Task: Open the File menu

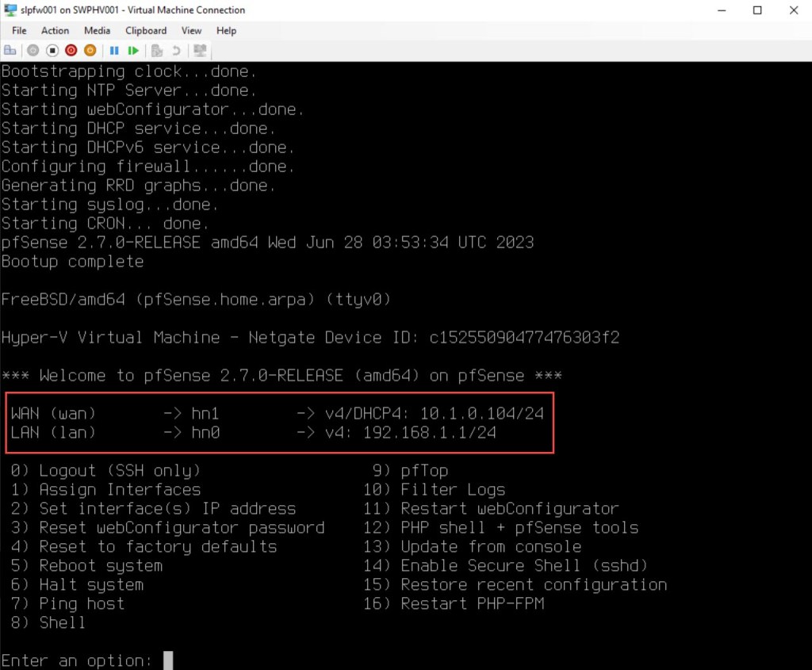Action: tap(19, 30)
